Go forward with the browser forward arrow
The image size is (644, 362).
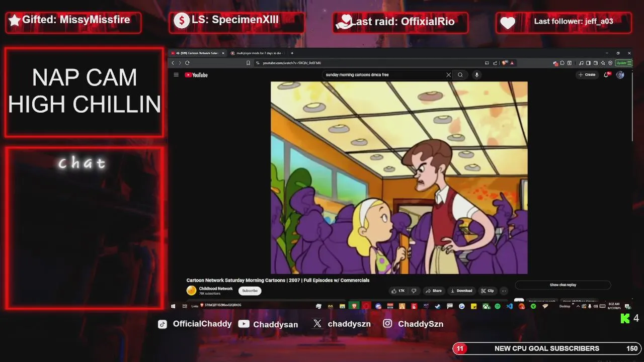point(180,63)
